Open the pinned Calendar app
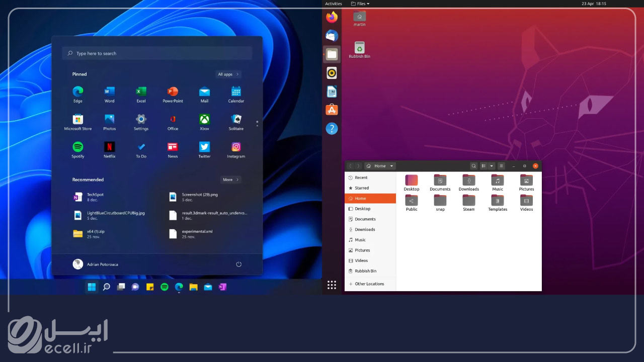The width and height of the screenshot is (644, 362). point(236,94)
